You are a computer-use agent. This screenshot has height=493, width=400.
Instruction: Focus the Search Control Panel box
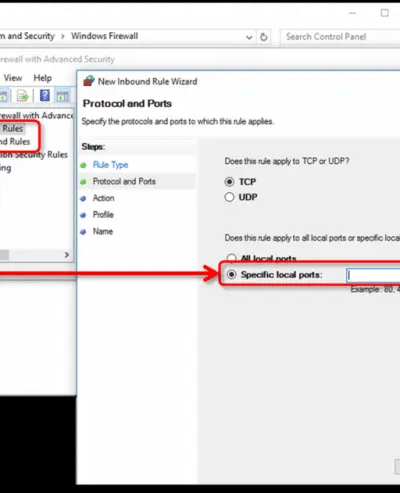pos(341,37)
